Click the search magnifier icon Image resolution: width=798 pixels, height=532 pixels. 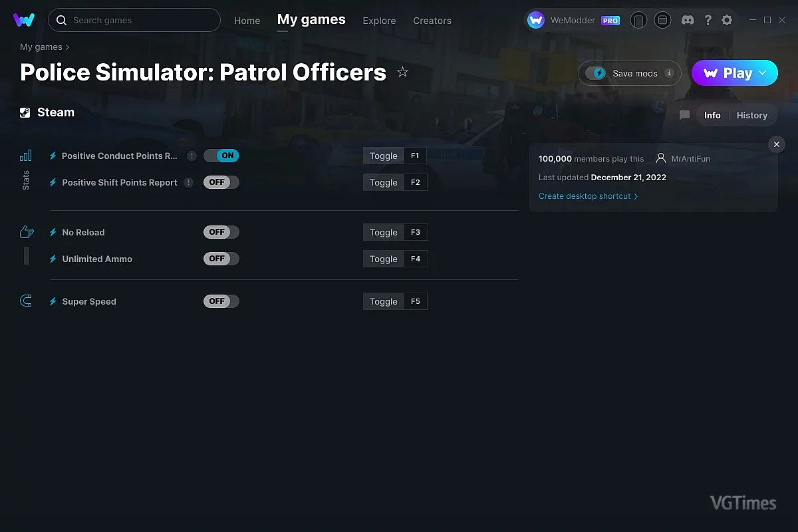pos(61,21)
